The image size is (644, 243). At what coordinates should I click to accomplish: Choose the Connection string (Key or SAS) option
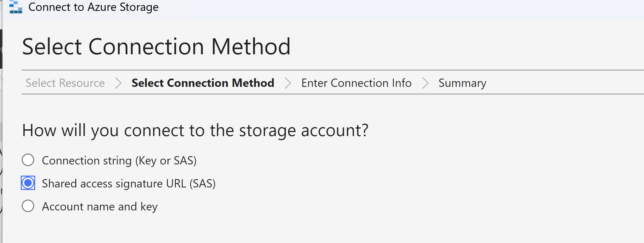pos(28,160)
